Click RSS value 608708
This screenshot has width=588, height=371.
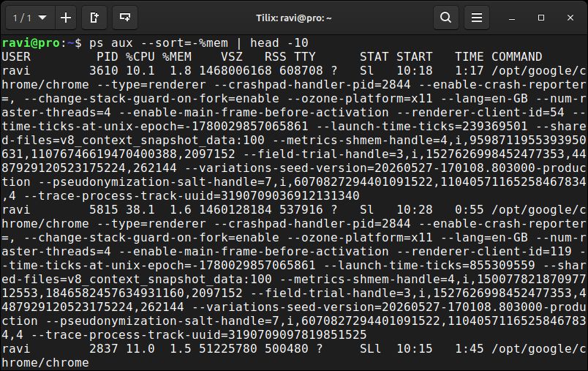[x=301, y=71]
